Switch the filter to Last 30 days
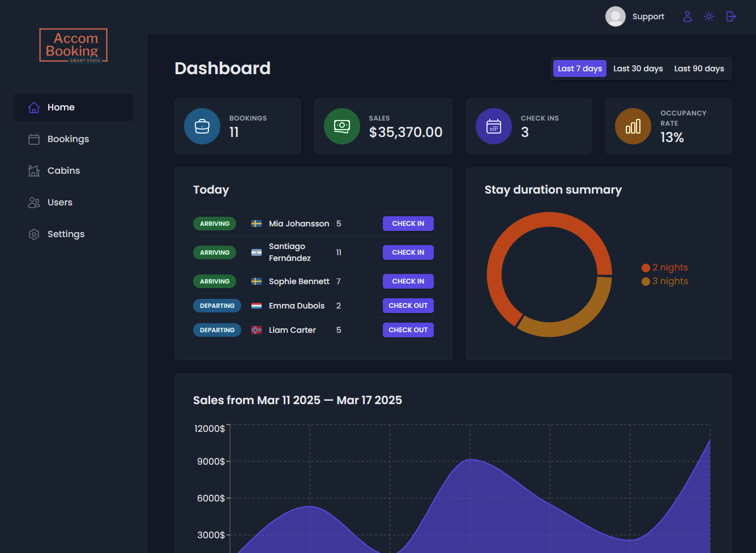 click(x=638, y=68)
